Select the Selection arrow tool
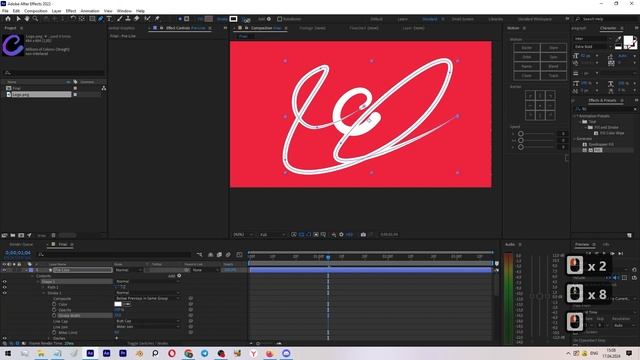This screenshot has height=360, width=640. point(18,19)
